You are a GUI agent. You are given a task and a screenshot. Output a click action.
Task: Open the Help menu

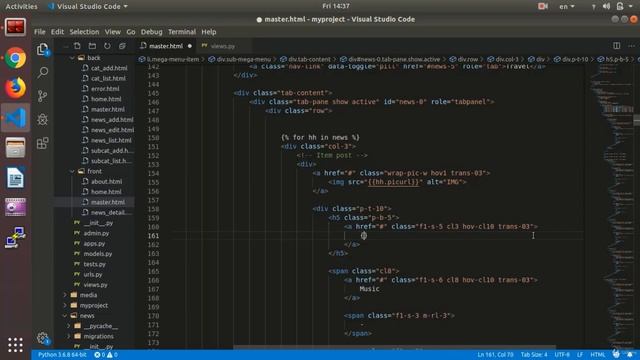click(x=209, y=32)
